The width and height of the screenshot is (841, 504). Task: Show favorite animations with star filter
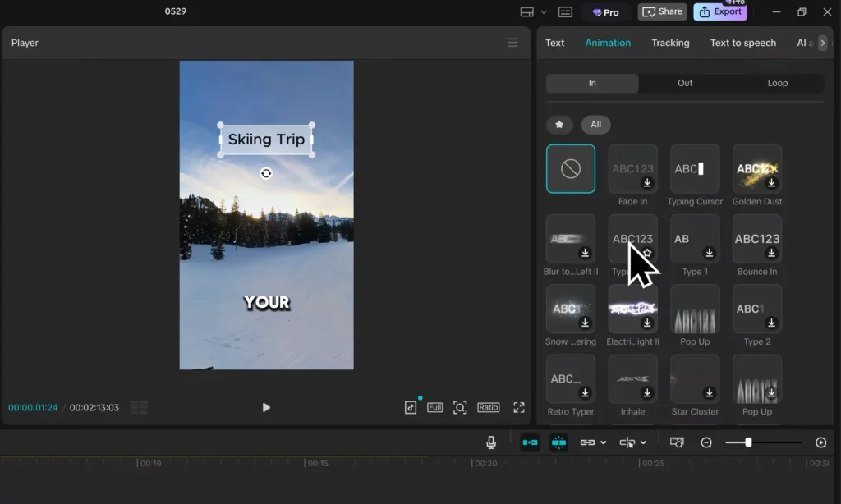pyautogui.click(x=559, y=125)
